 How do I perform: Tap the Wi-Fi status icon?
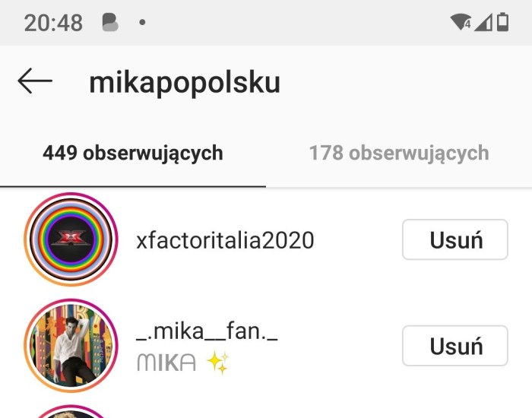coord(461,22)
